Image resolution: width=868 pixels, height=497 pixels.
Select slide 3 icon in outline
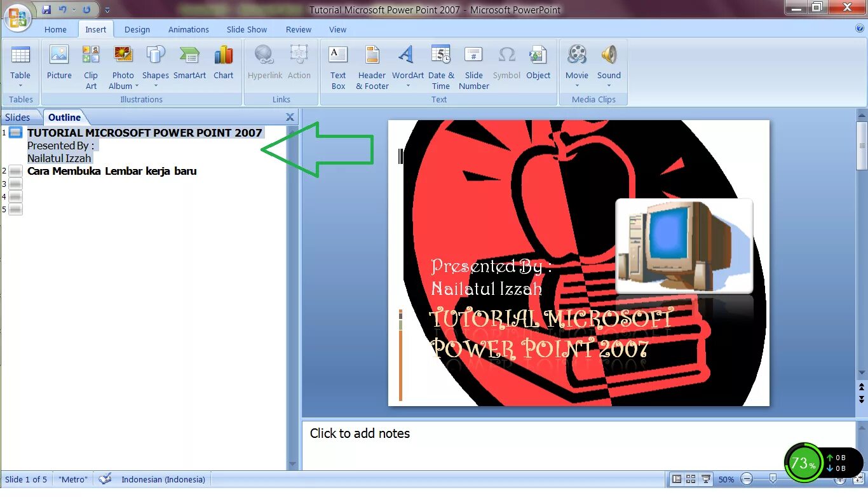16,184
